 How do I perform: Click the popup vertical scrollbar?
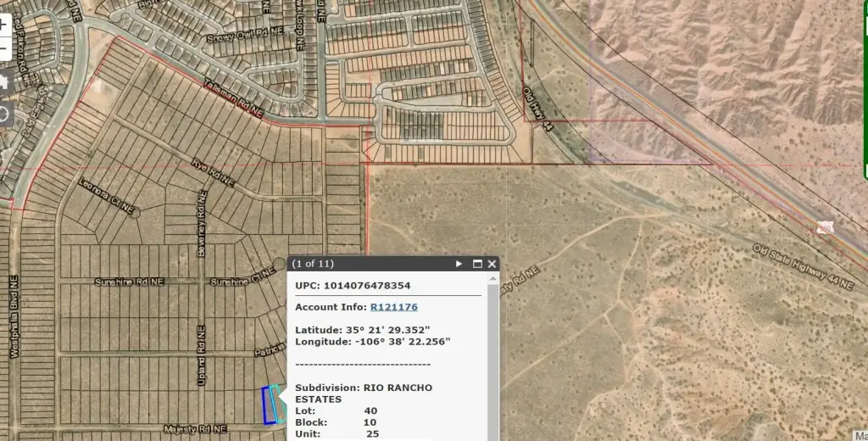tap(493, 356)
